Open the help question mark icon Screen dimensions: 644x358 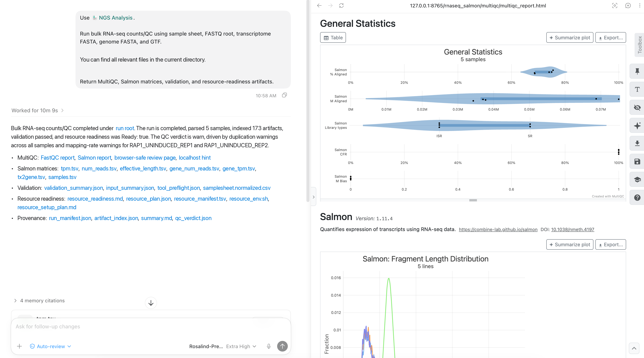click(x=637, y=197)
